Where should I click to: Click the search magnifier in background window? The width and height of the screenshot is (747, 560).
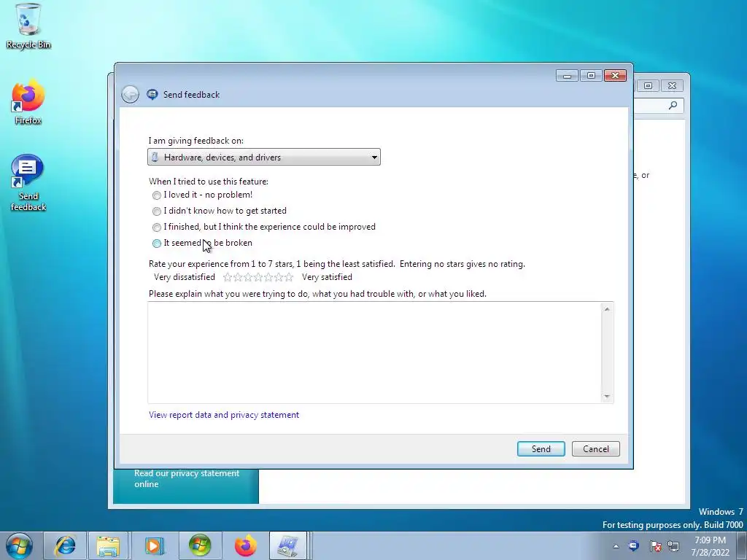(x=673, y=105)
